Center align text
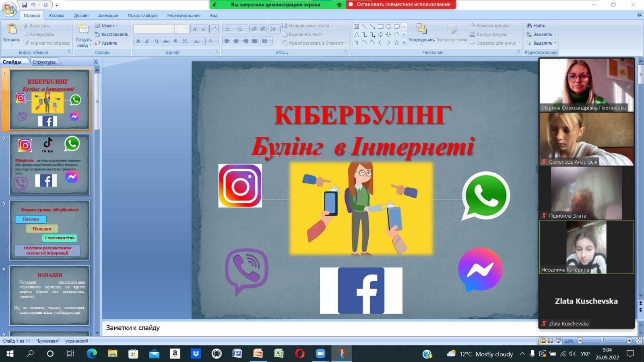Screen dimensions: 644x362 [x=236, y=41]
